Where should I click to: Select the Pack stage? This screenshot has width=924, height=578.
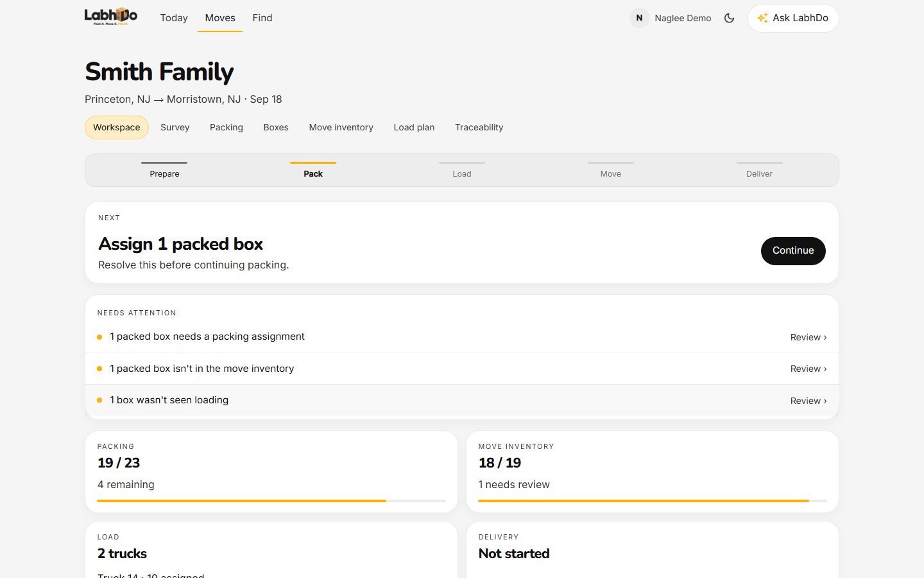click(313, 170)
